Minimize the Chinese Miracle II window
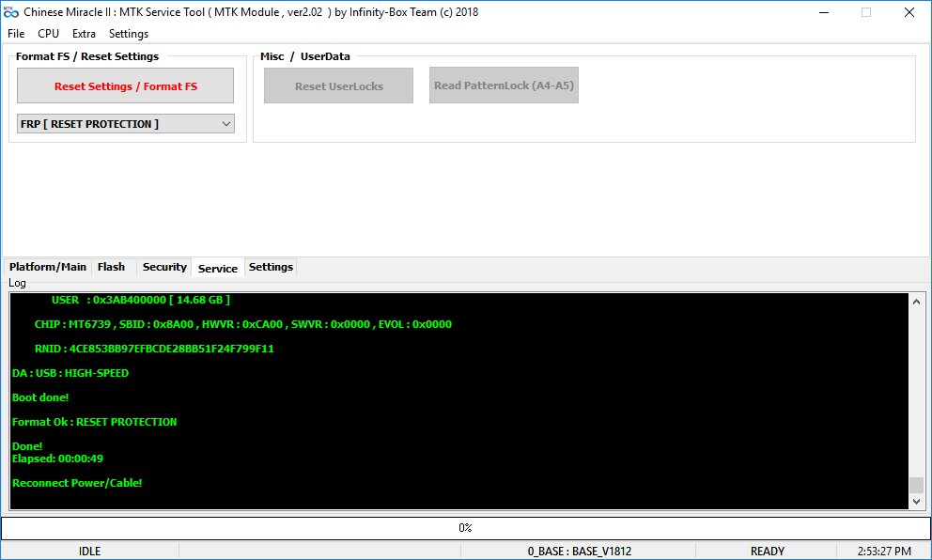Screen dimensions: 932x560 [x=824, y=12]
